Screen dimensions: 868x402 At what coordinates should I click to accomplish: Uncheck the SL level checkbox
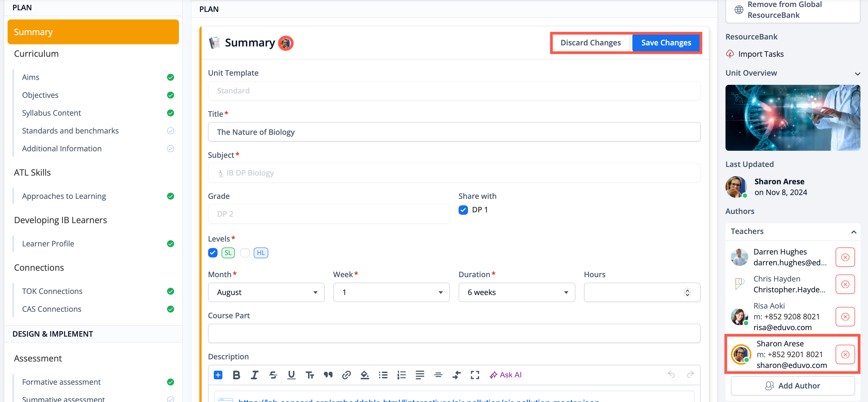tap(213, 253)
